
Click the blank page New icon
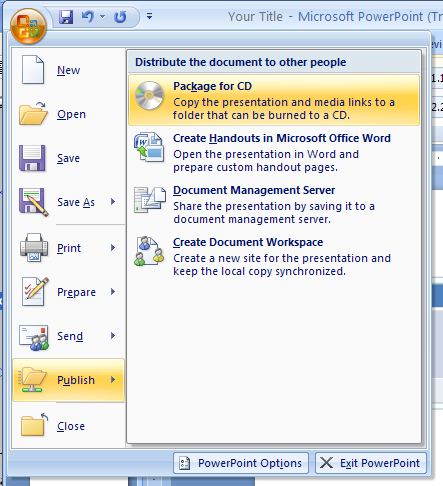(x=33, y=70)
